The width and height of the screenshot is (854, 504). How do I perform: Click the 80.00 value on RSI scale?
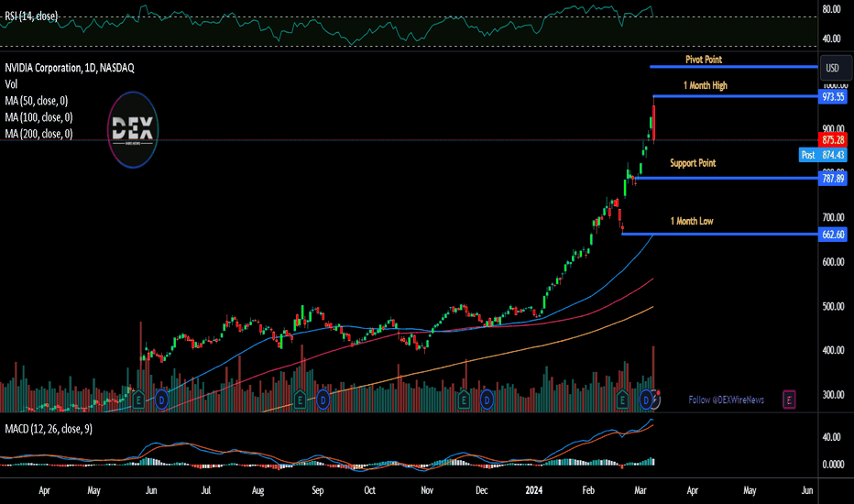coord(832,9)
